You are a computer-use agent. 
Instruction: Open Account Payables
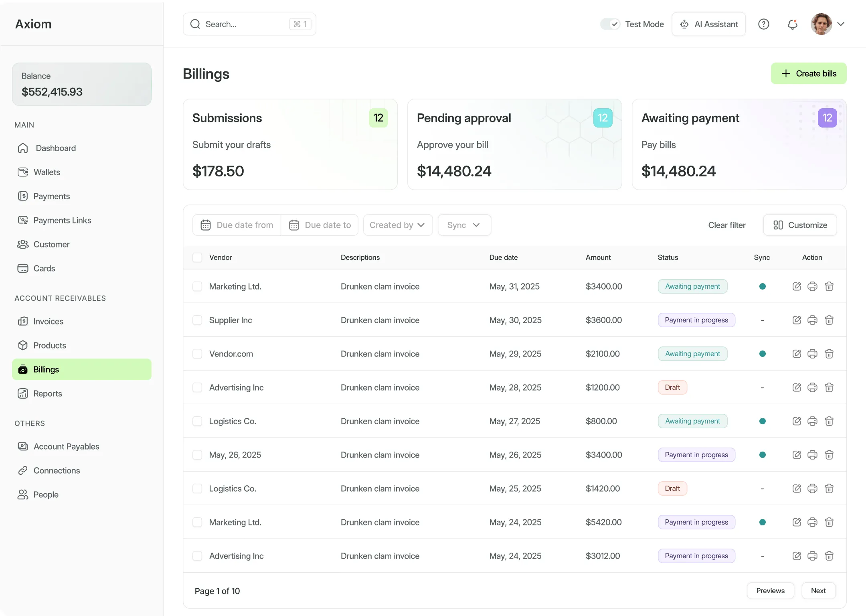pyautogui.click(x=66, y=446)
